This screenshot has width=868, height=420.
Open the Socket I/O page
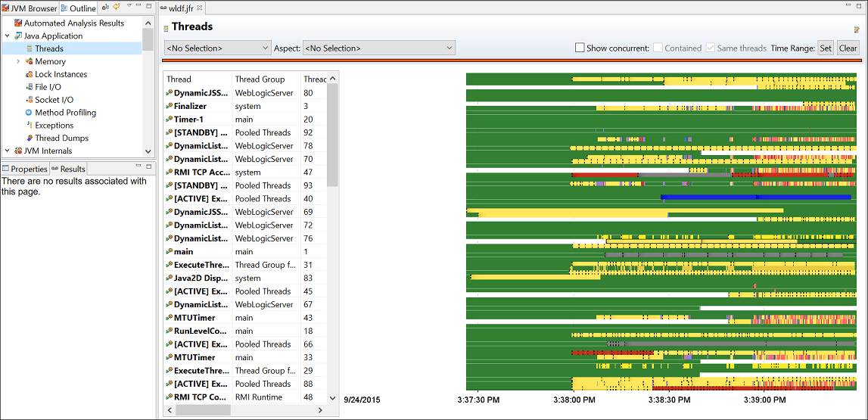(x=54, y=100)
